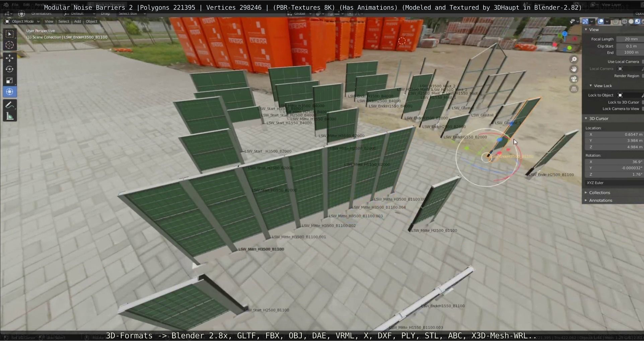Choose the Move tool
The height and width of the screenshot is (341, 644).
coord(9,58)
